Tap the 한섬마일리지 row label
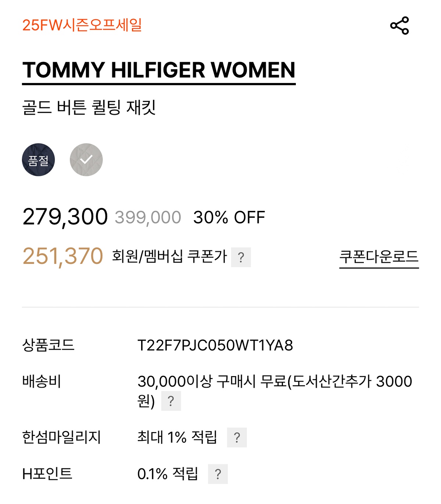Viewport: 441px width, 504px height. (x=61, y=437)
